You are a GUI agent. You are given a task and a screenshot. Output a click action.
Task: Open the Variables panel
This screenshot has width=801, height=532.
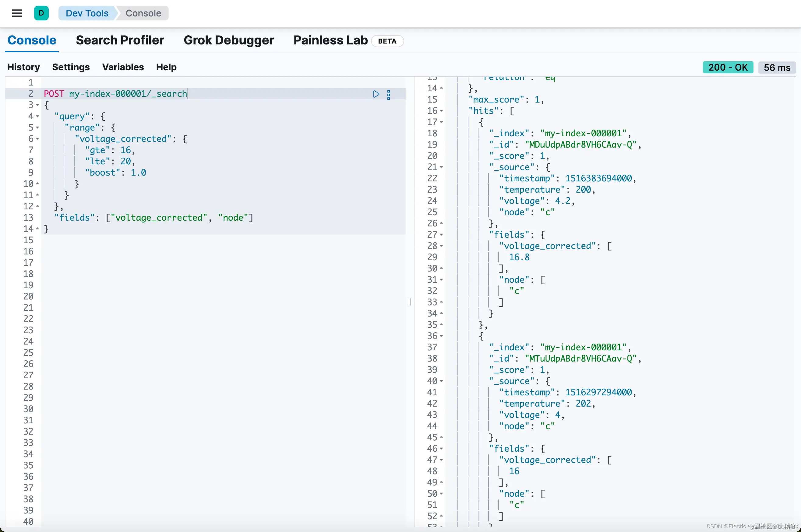123,67
